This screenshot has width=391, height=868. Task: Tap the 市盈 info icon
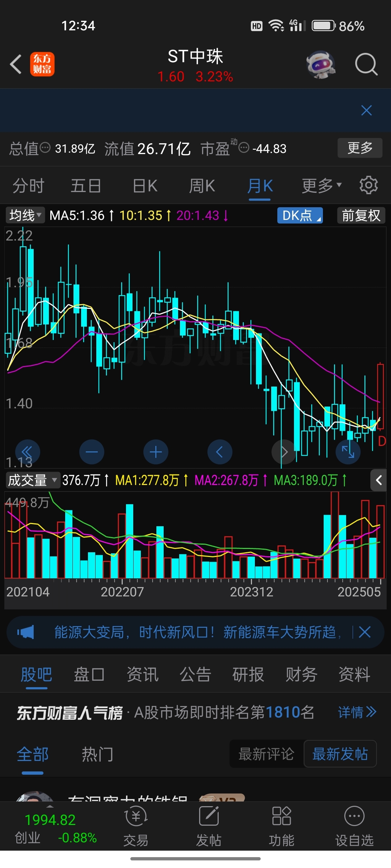click(244, 148)
